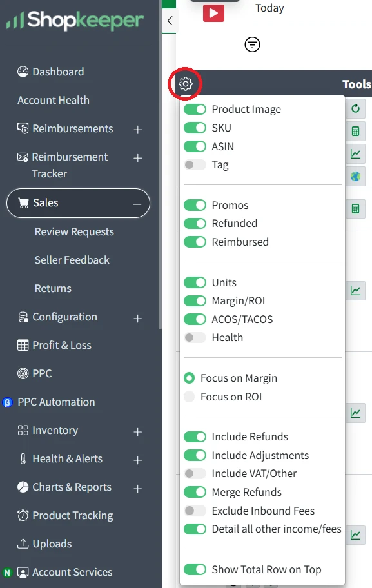Open Account Health page
Viewport: 372px width, 588px height.
point(54,100)
